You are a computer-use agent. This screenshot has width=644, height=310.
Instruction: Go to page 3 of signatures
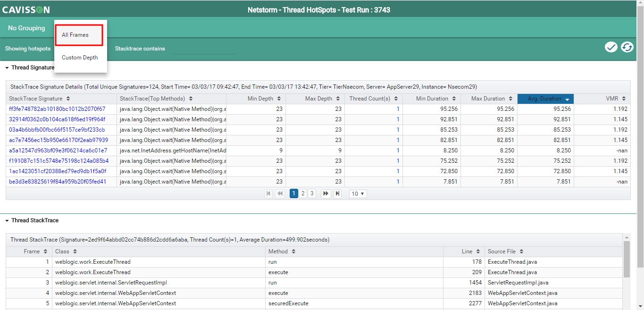312,193
